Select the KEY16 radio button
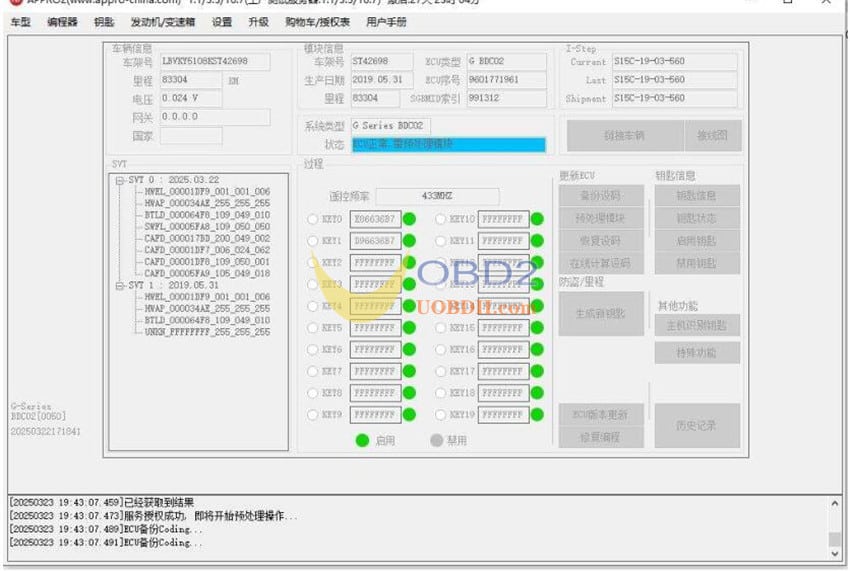This screenshot has width=850, height=571. click(440, 350)
